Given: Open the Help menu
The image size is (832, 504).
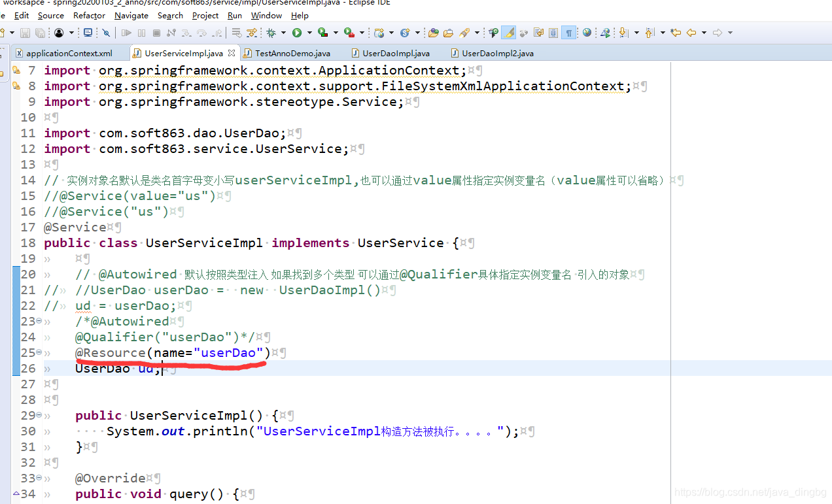Looking at the screenshot, I should coord(300,15).
